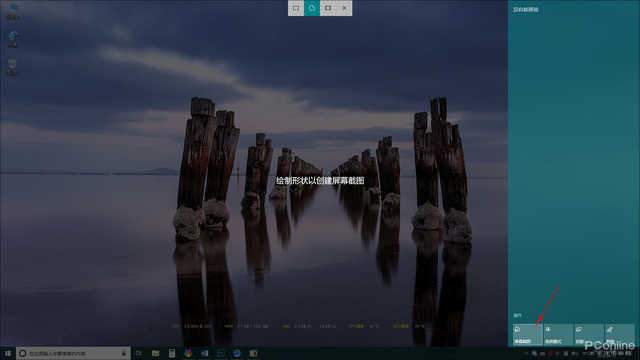Image resolution: width=640 pixels, height=360 pixels.
Task: Toggle the third quick action tile
Action: tap(589, 335)
